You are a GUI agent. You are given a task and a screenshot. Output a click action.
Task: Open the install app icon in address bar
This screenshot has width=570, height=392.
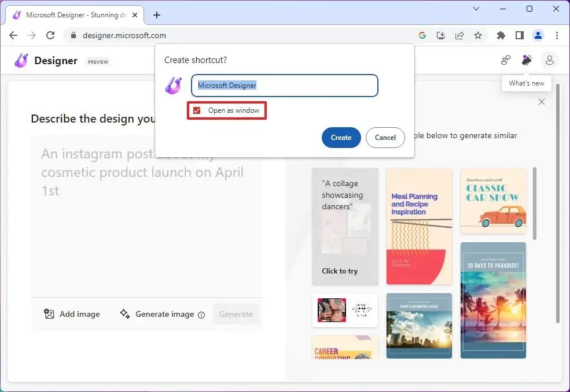tap(440, 35)
